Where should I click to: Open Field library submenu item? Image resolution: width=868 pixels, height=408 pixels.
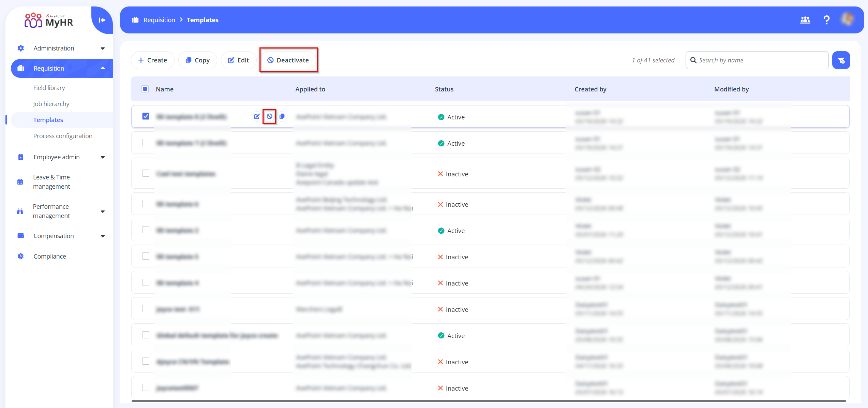coord(49,88)
